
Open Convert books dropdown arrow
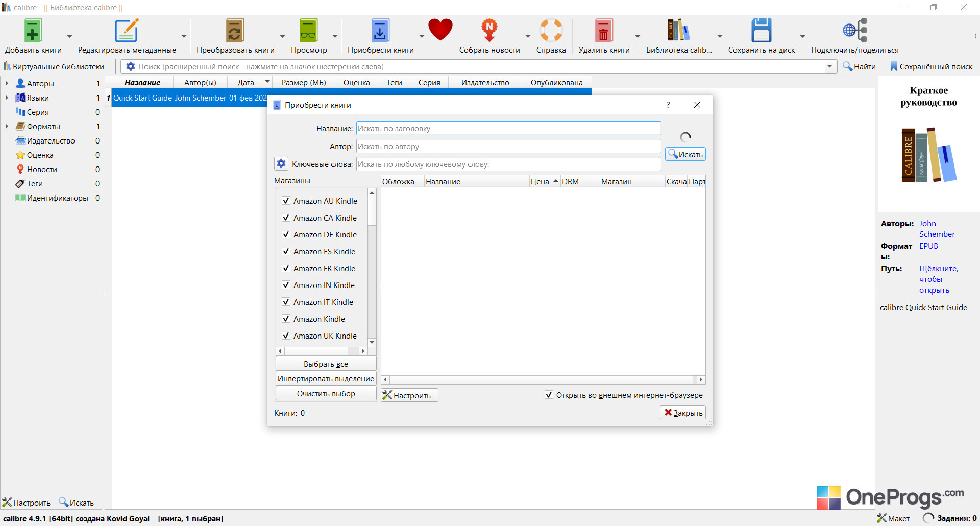click(282, 36)
